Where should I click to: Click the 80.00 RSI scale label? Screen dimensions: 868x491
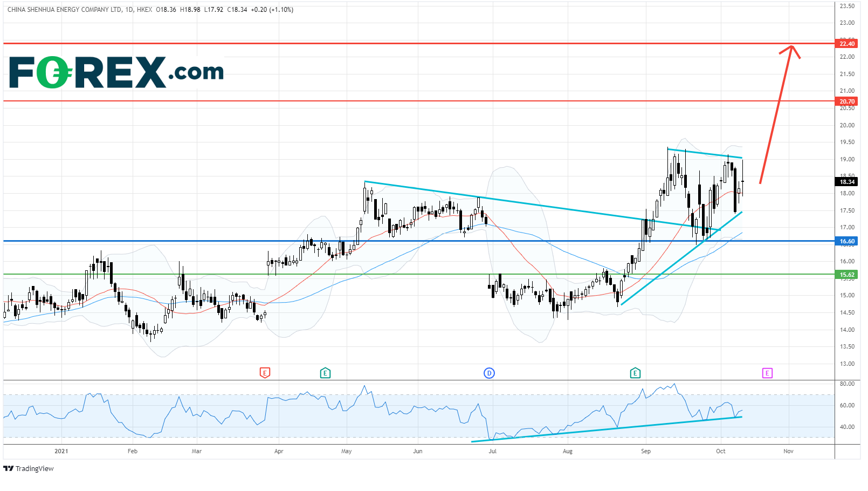click(x=847, y=384)
